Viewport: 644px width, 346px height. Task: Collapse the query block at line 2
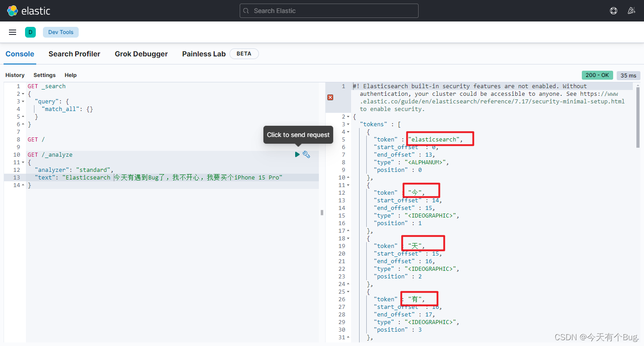click(x=23, y=94)
